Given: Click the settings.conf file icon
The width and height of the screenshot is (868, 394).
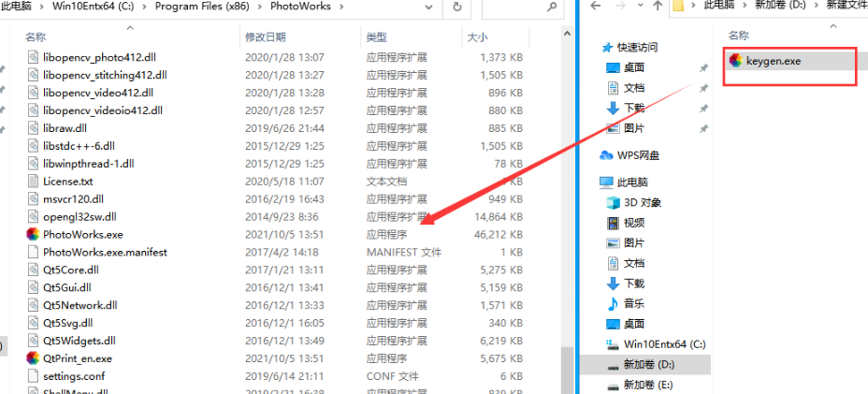Looking at the screenshot, I should (34, 376).
